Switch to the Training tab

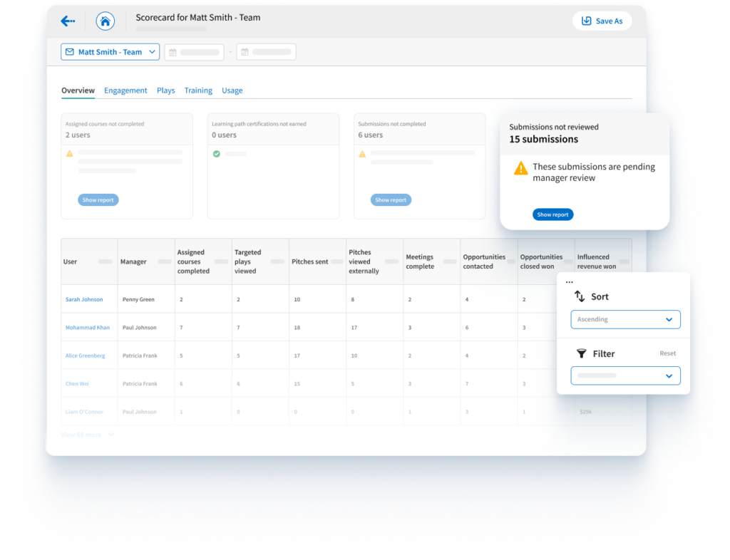[x=198, y=90]
